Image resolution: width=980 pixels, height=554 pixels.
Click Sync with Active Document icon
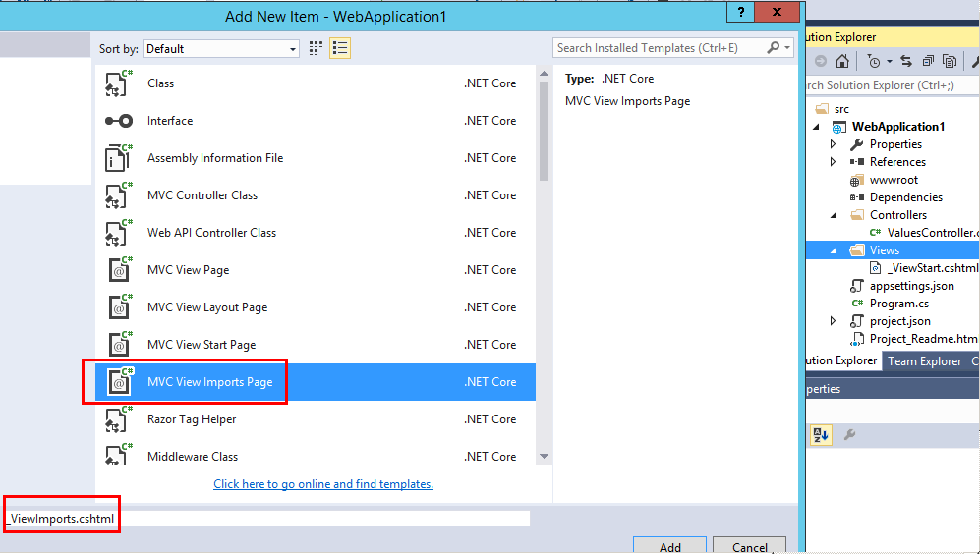point(906,61)
